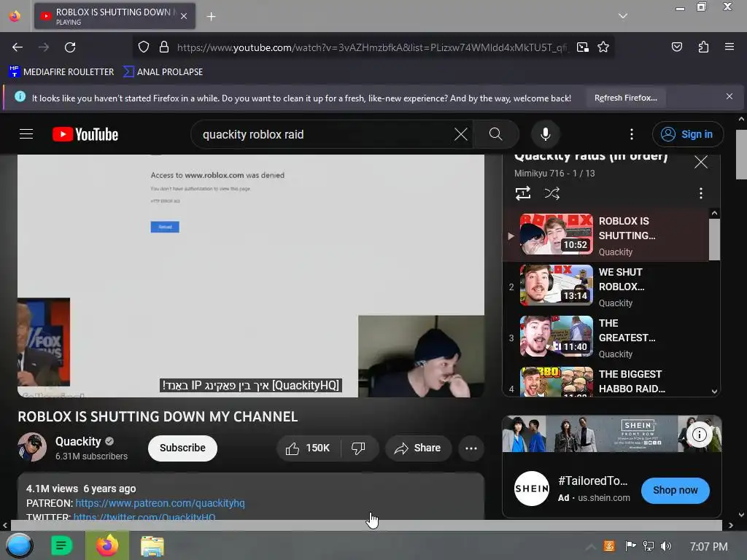Image resolution: width=747 pixels, height=560 pixels.
Task: Clear the search query with X
Action: 461,134
